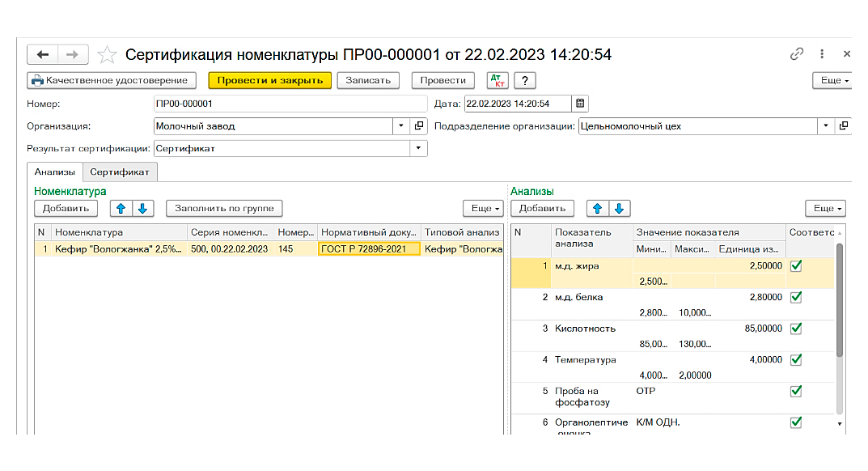This screenshot has width=868, height=471.
Task: Click the Организация field Молочный завод
Action: tap(273, 126)
